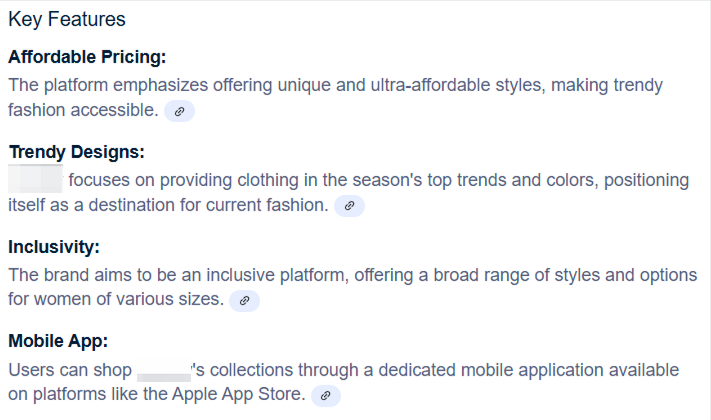This screenshot has height=420, width=711.
Task: Click the Mobile App heading
Action: coord(57,341)
